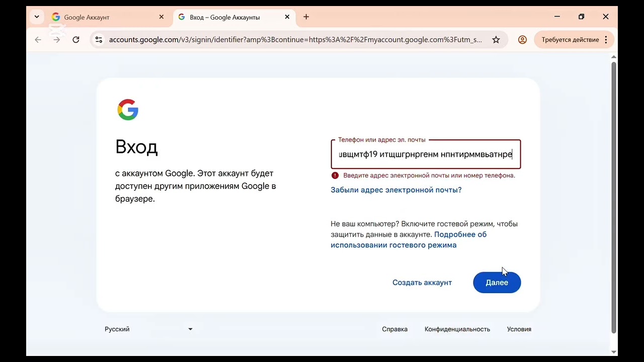Close the Вход – Google Аккаунты tab
644x362 pixels.
287,17
